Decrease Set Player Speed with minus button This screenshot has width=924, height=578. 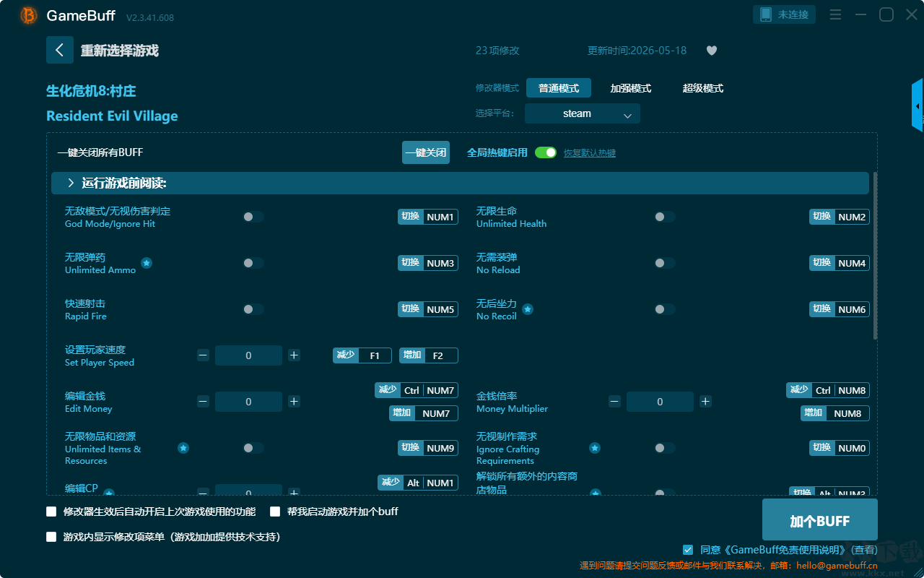click(x=204, y=355)
